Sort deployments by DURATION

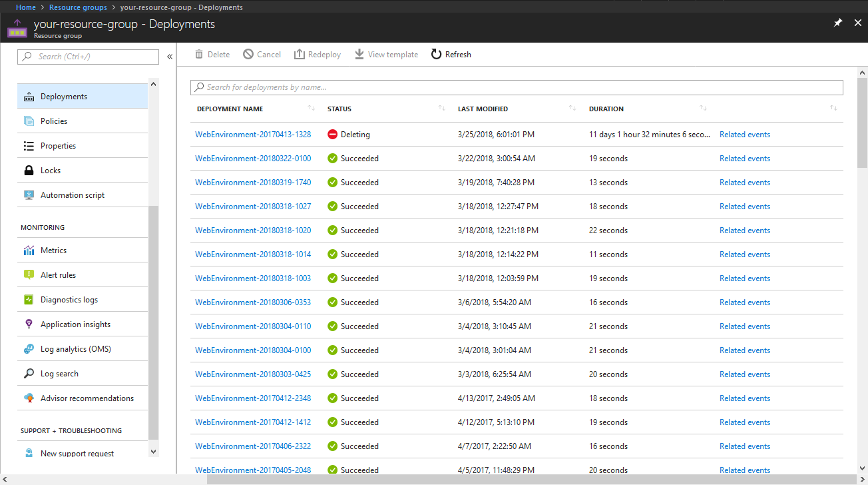click(702, 107)
